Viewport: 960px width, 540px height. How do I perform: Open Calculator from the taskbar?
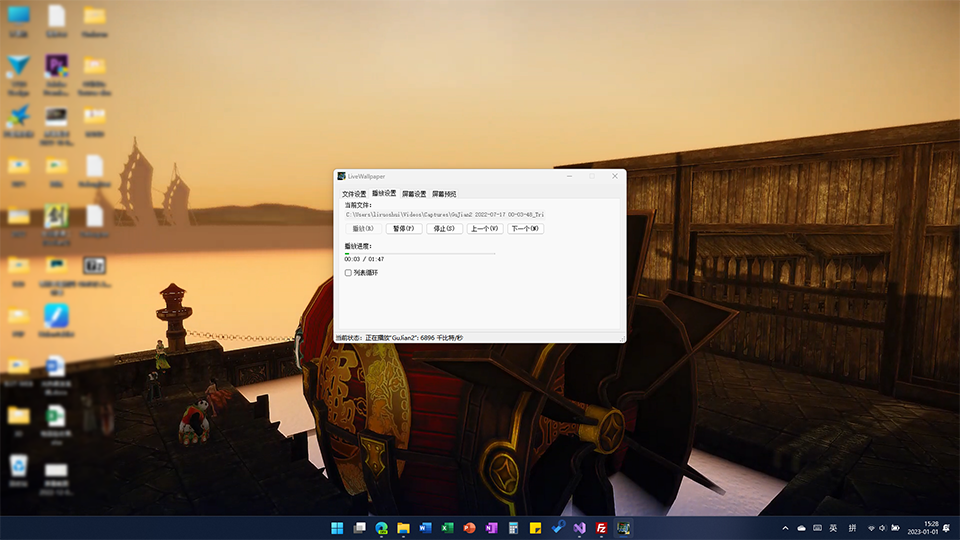pos(513,528)
